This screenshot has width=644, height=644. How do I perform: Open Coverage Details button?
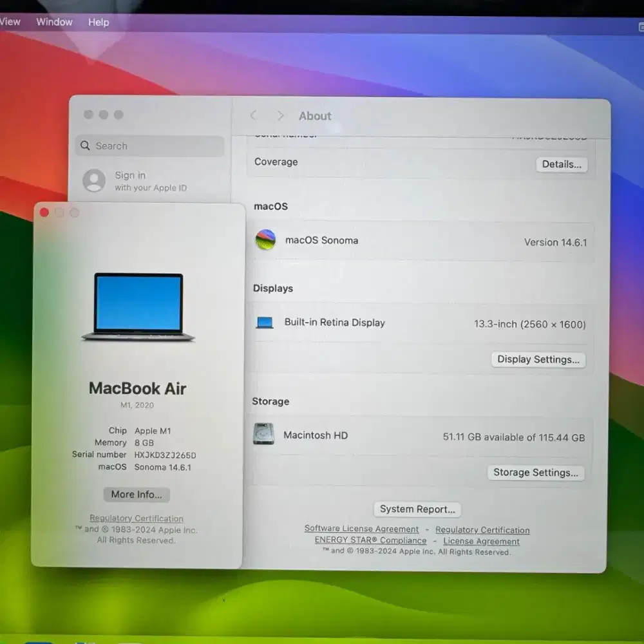(562, 164)
